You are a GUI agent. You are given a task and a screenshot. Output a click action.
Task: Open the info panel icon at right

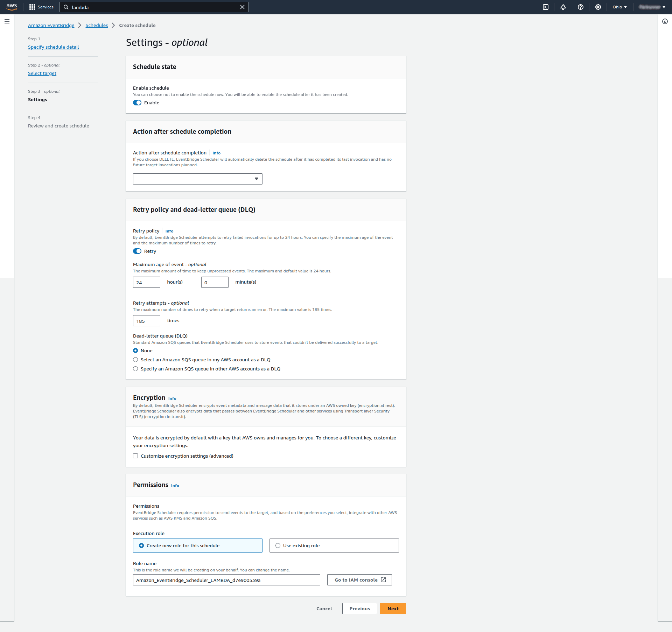coord(665,21)
